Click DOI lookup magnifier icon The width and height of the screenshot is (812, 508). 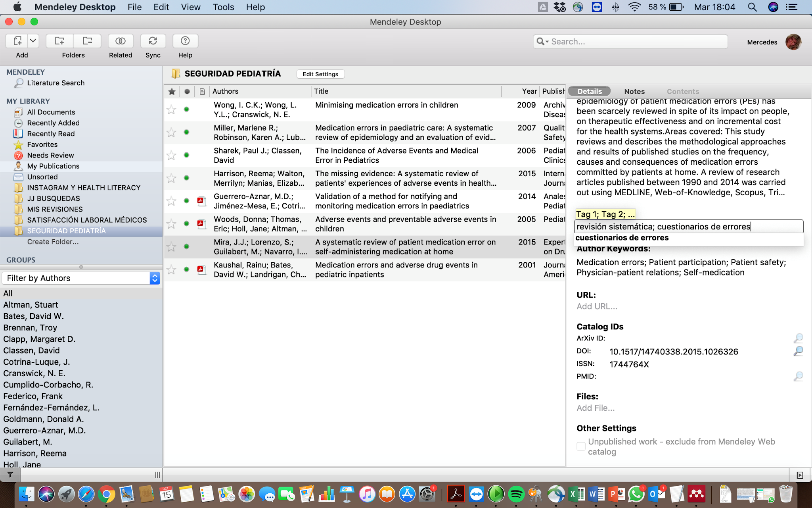click(x=798, y=351)
